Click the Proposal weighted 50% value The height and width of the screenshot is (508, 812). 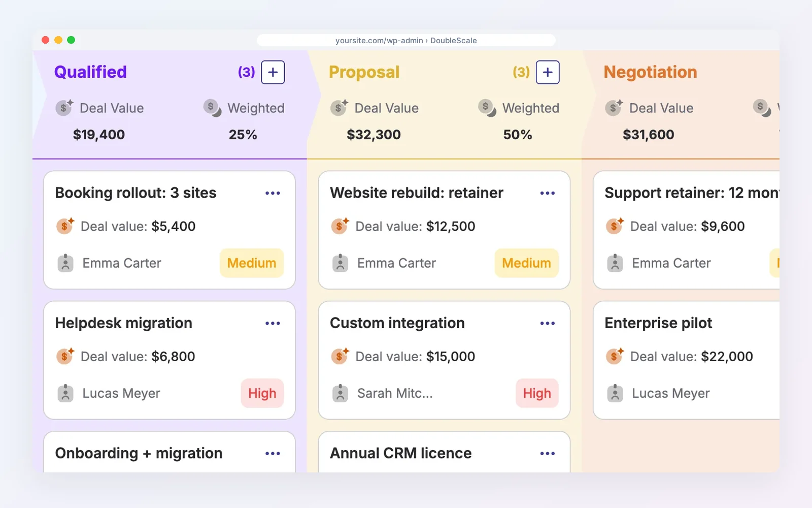tap(518, 135)
